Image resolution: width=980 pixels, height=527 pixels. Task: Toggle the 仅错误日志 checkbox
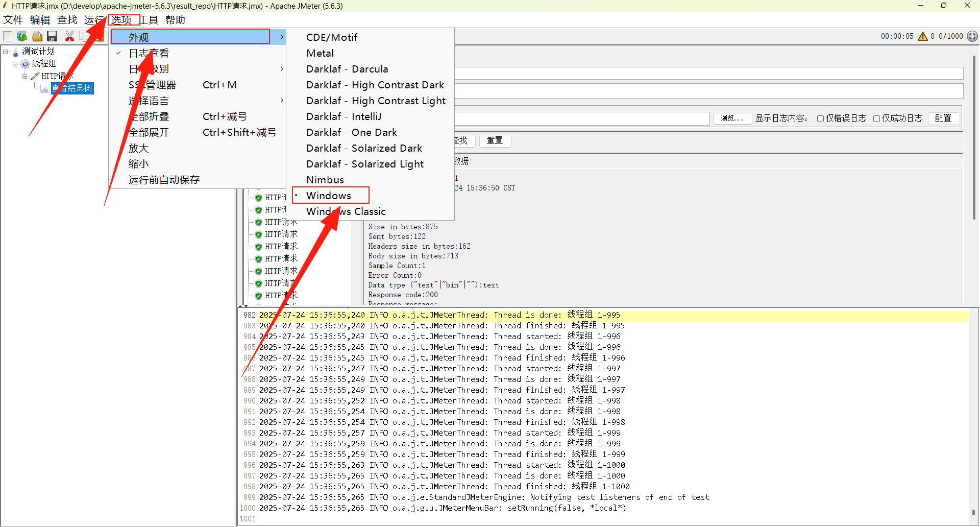[820, 118]
